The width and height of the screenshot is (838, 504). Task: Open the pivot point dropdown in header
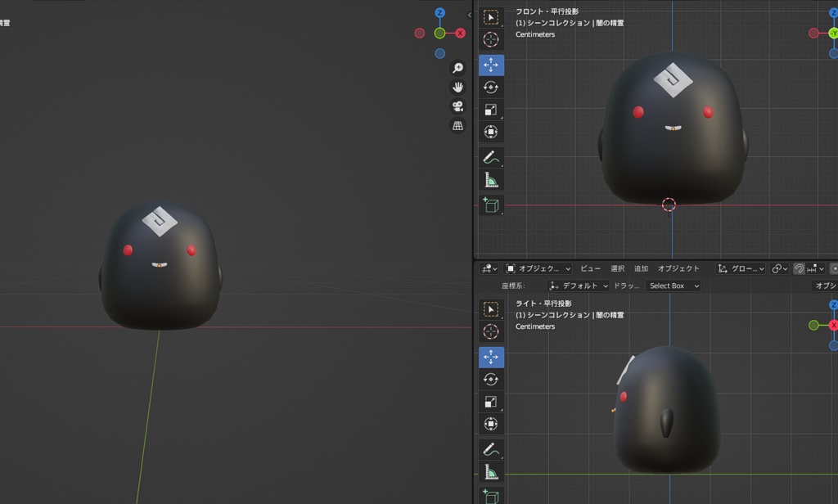point(780,269)
